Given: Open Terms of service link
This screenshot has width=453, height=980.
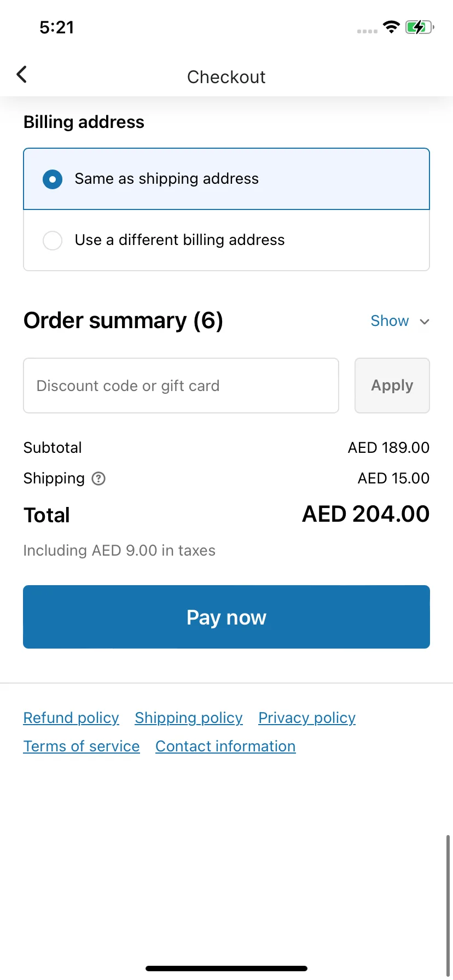Looking at the screenshot, I should tap(82, 746).
